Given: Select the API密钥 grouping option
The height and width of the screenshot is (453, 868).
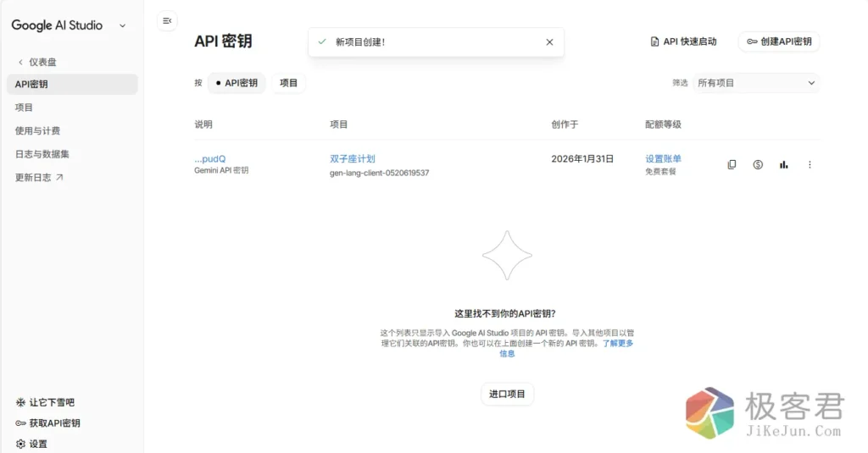Looking at the screenshot, I should coord(236,83).
